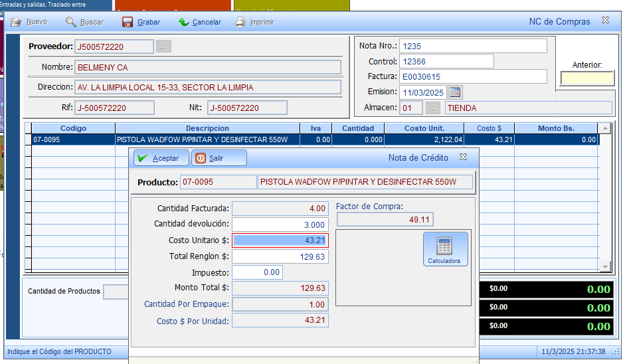Click the Factura number field
The width and height of the screenshot is (629, 364).
pyautogui.click(x=473, y=76)
